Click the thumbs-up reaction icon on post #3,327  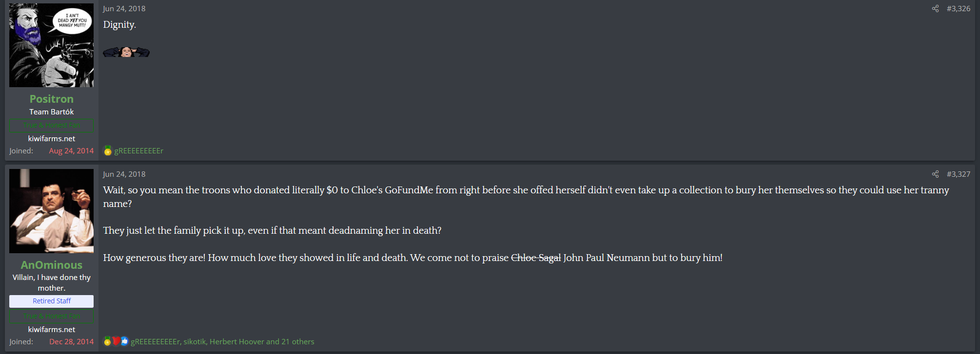tap(124, 341)
